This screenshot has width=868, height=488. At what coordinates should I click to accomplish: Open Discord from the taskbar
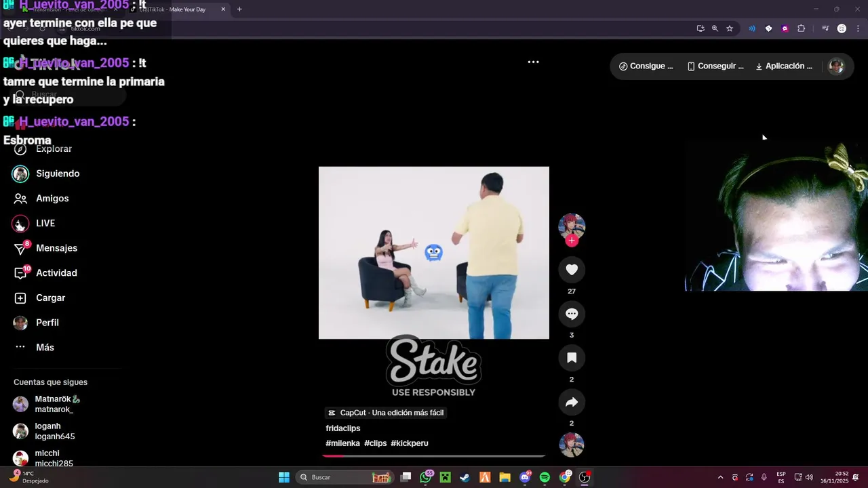[525, 477]
